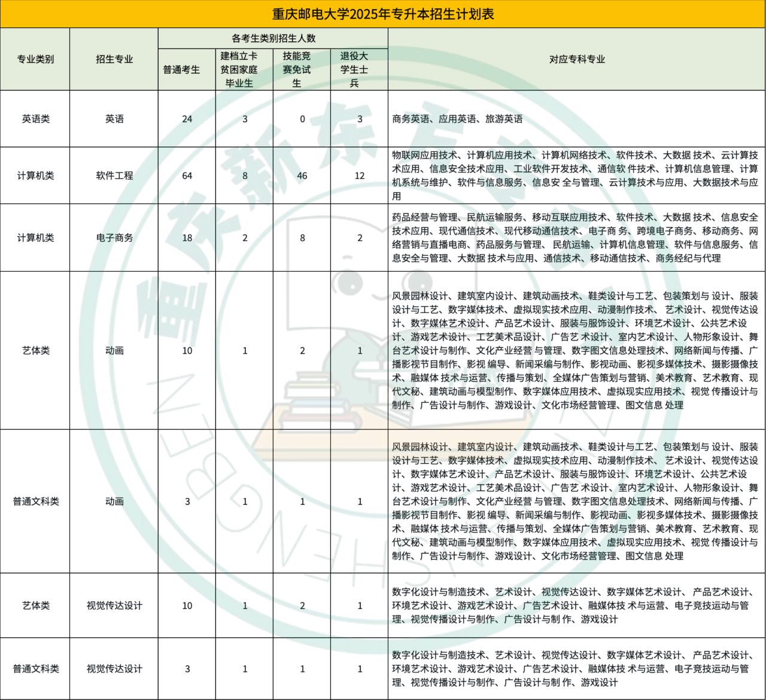Image resolution: width=766 pixels, height=700 pixels.
Task: Click the title 重庆邮电大学2025年专升本招生计划表
Action: click(x=383, y=14)
